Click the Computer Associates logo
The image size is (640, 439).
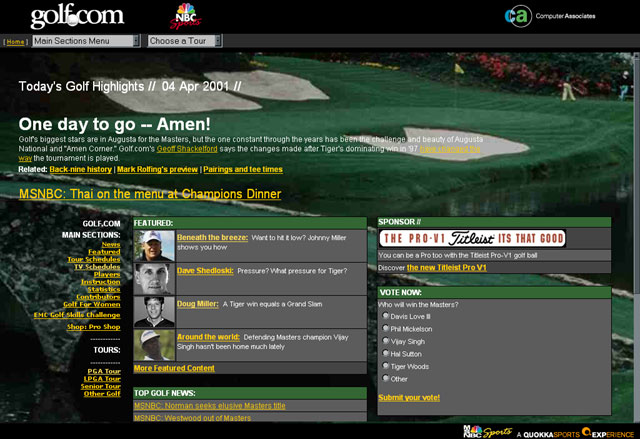click(x=550, y=16)
